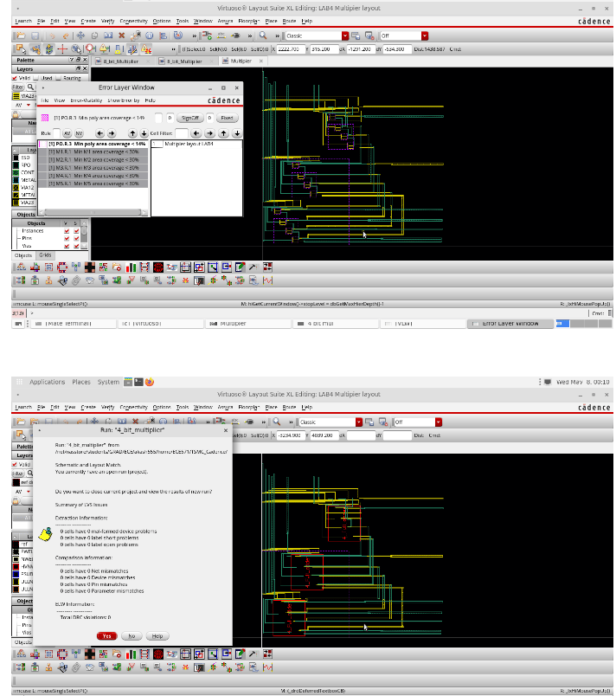Expand toolbar overflow chevron before Create Instance icon
The height and width of the screenshot is (696, 616).
(x=195, y=35)
